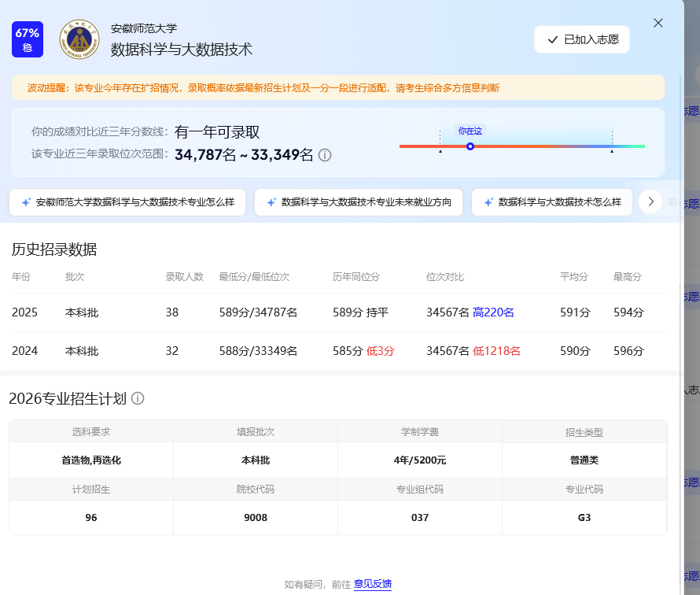Click the 有一年可录取 result text
The width and height of the screenshot is (700, 595).
(x=217, y=131)
